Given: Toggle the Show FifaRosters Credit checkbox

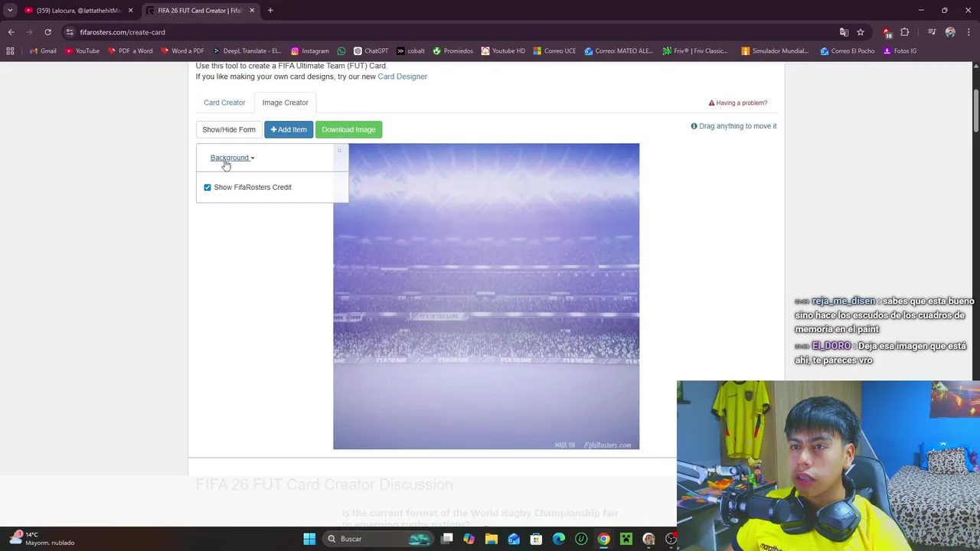Looking at the screenshot, I should click(207, 187).
